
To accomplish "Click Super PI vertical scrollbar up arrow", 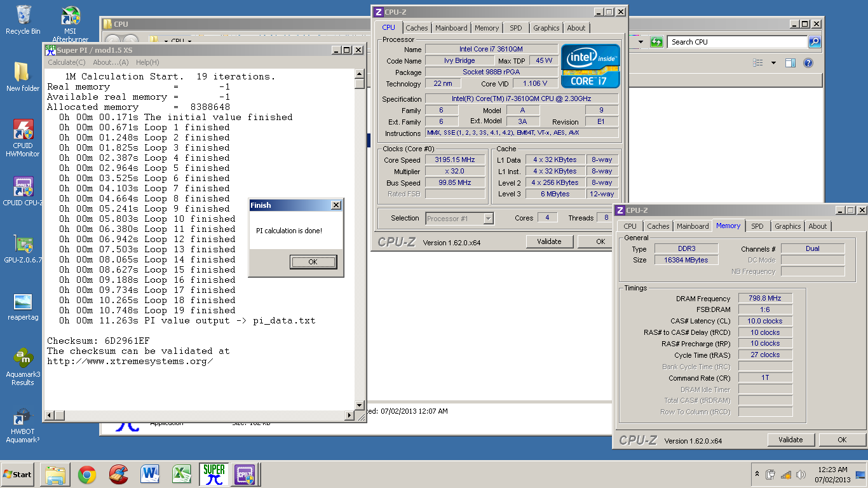I will click(x=360, y=74).
